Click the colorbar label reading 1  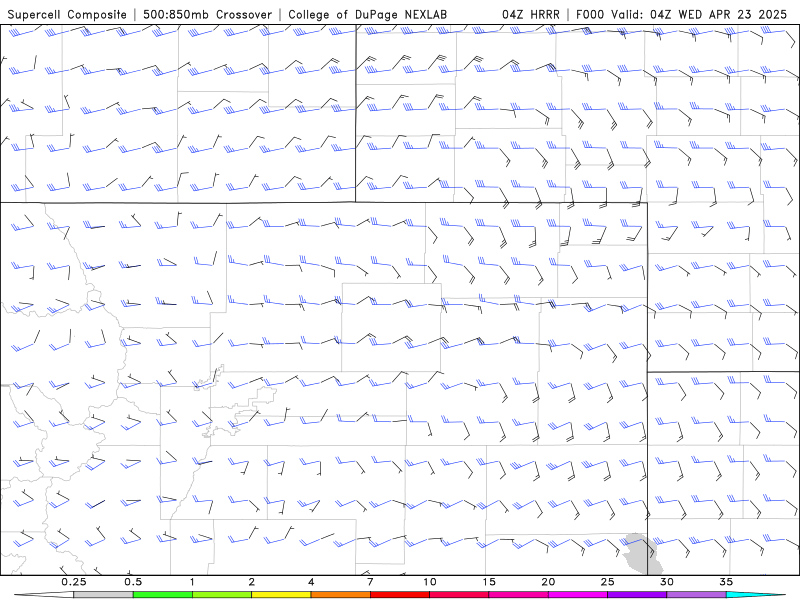[192, 582]
